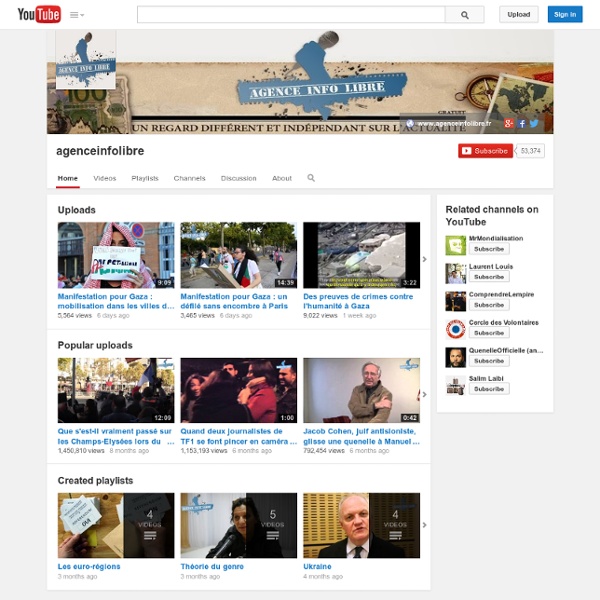Select the Home tab
The image size is (600, 600).
pos(68,178)
